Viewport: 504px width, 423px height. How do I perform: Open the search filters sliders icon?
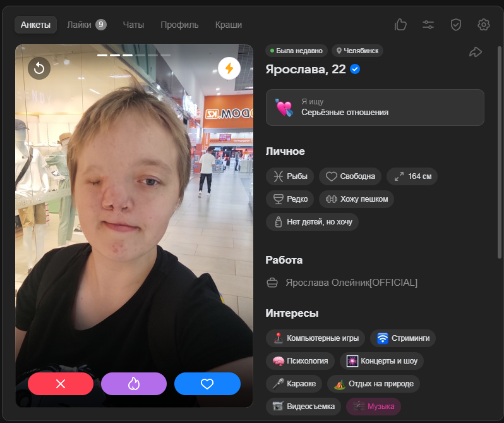click(x=428, y=25)
